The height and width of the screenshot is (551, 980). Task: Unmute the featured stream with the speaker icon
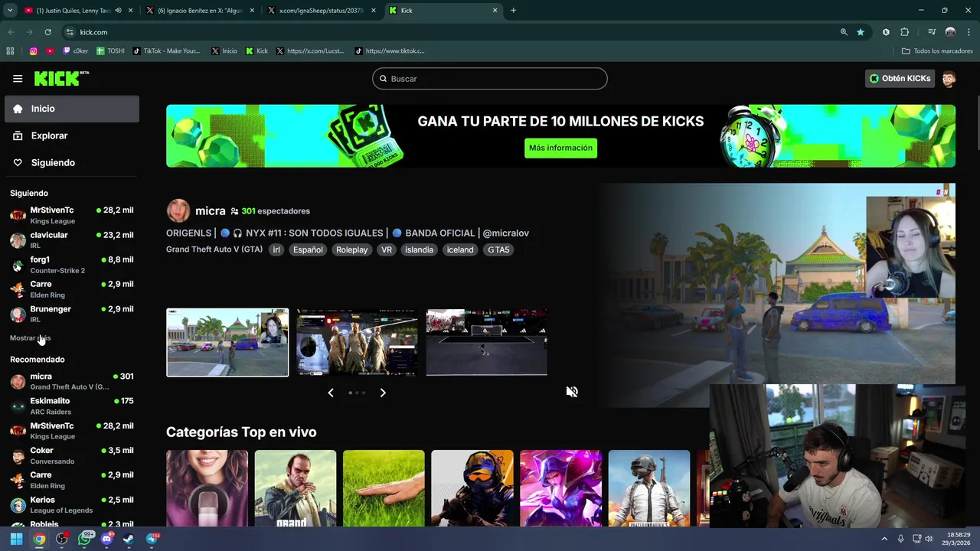[571, 392]
